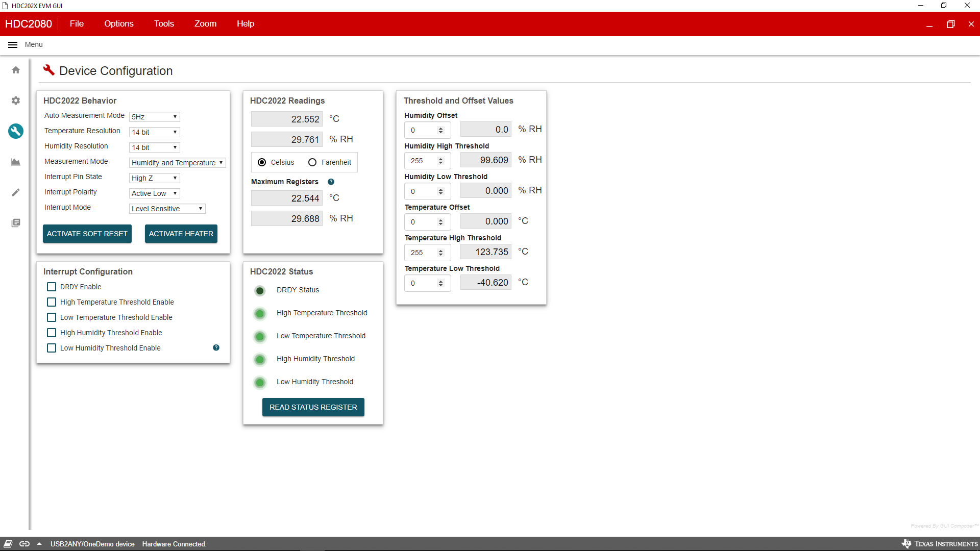This screenshot has height=551, width=980.
Task: Open Interrupt Polarity dropdown
Action: (x=154, y=193)
